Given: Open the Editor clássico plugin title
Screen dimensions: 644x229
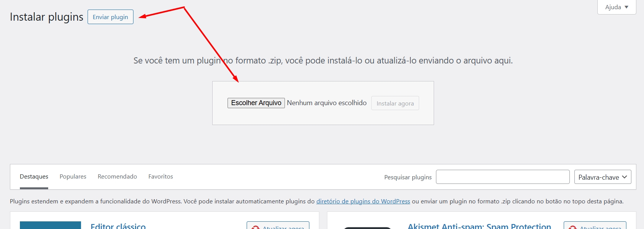Looking at the screenshot, I should coord(118,226).
